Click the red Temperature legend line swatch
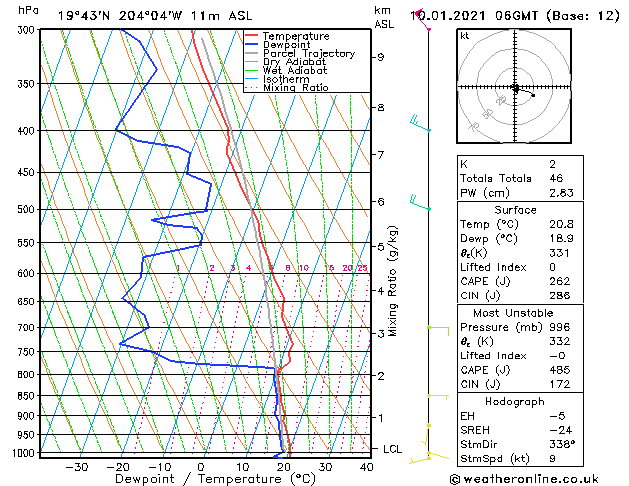The height and width of the screenshot is (486, 629). tap(251, 36)
